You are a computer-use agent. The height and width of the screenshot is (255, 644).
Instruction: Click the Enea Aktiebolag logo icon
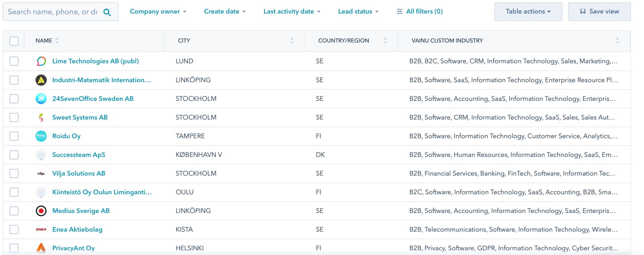41,229
